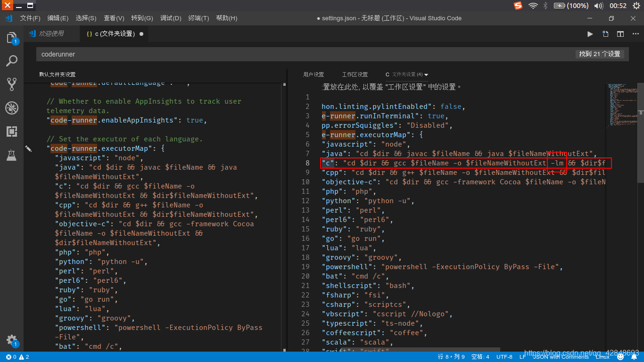This screenshot has width=644, height=362.
Task: Open the Extensions view
Action: tap(12, 132)
